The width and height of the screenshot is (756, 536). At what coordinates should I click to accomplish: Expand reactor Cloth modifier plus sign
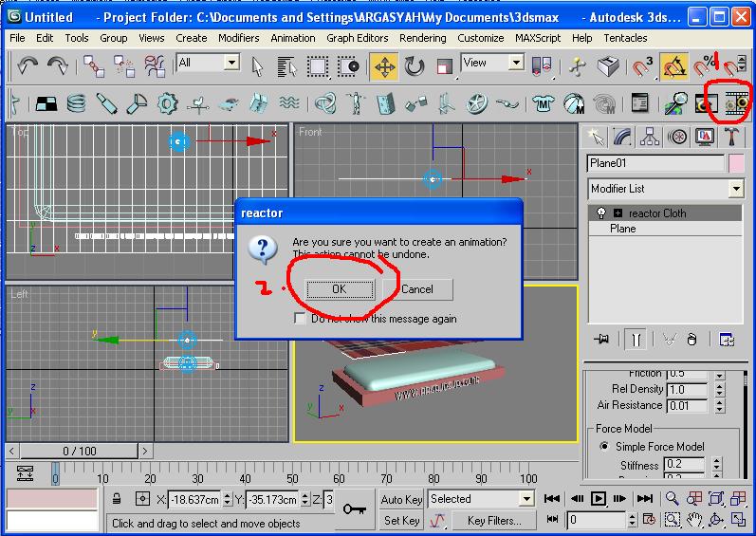coord(618,213)
